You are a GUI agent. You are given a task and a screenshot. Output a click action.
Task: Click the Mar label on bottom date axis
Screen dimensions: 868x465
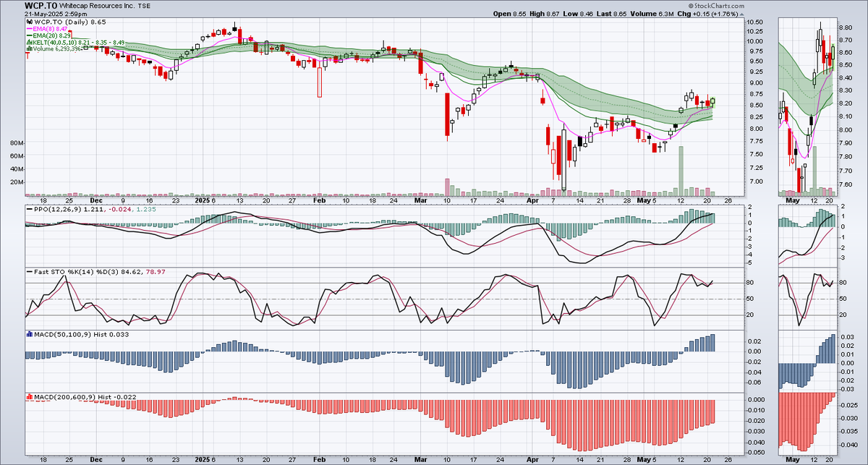click(421, 458)
